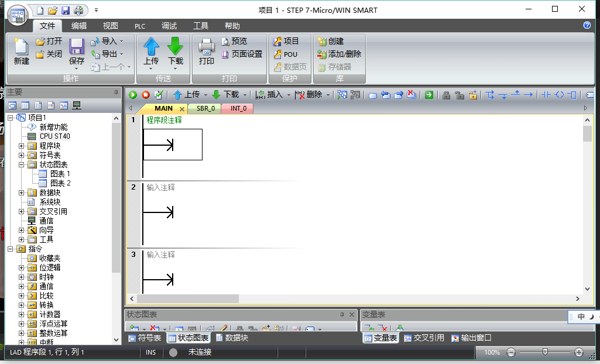The width and height of the screenshot is (600, 364).
Task: Click the green Download (下载) arrow in ribbon
Action: pos(175,46)
